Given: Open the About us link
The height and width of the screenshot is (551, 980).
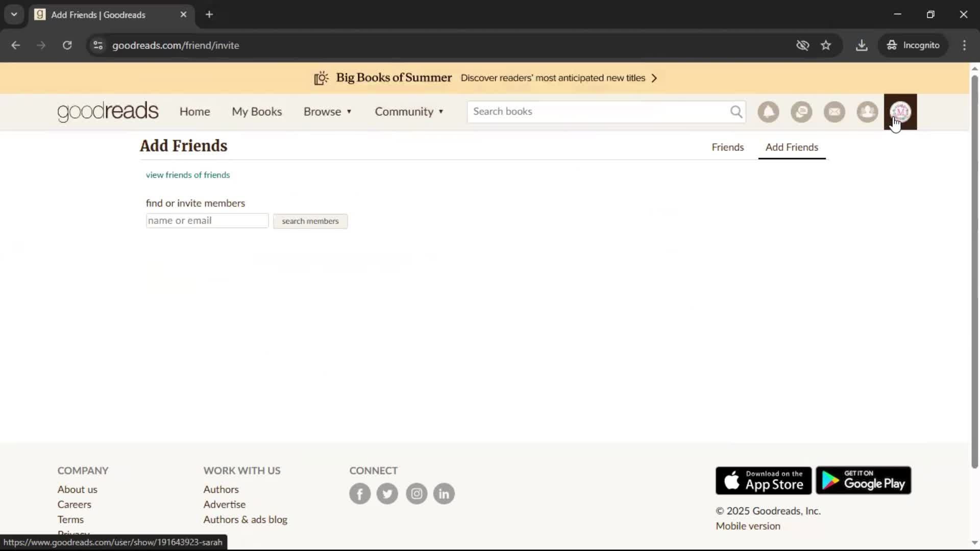Looking at the screenshot, I should click(77, 490).
